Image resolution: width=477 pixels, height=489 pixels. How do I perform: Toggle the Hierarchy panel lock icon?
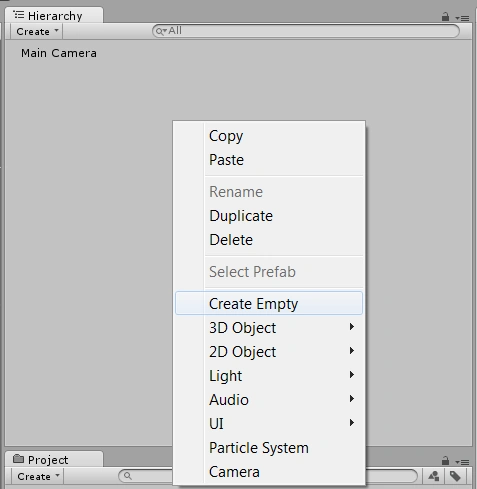point(445,17)
